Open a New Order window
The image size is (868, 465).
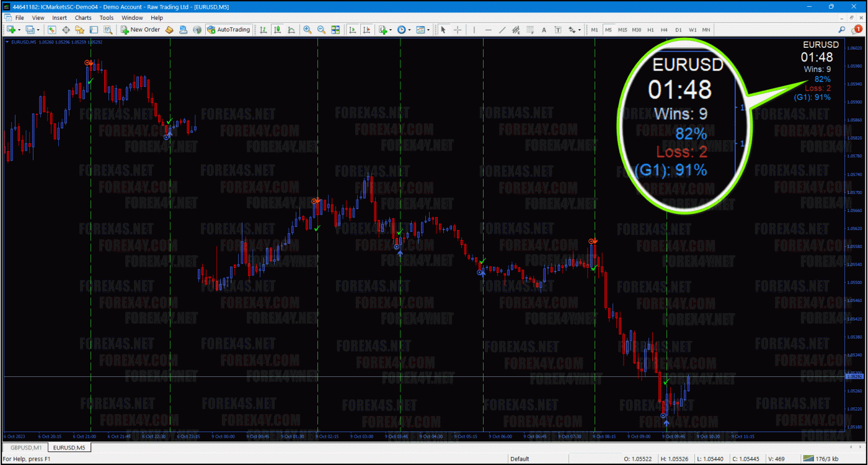(x=140, y=29)
